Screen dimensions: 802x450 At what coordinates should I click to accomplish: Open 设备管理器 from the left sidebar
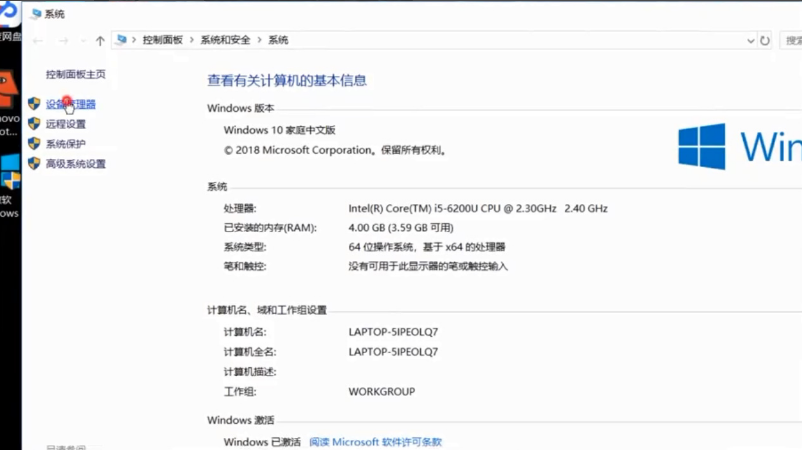71,104
